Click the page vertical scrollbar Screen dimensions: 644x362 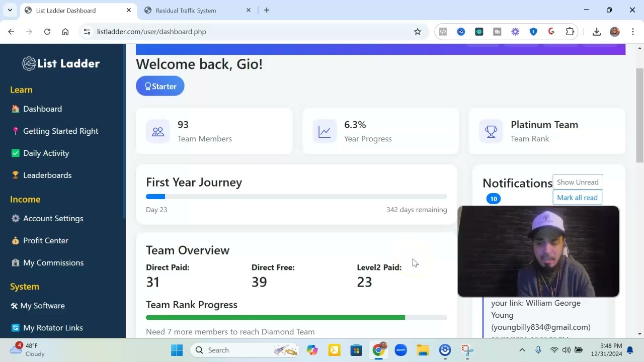tap(639, 116)
